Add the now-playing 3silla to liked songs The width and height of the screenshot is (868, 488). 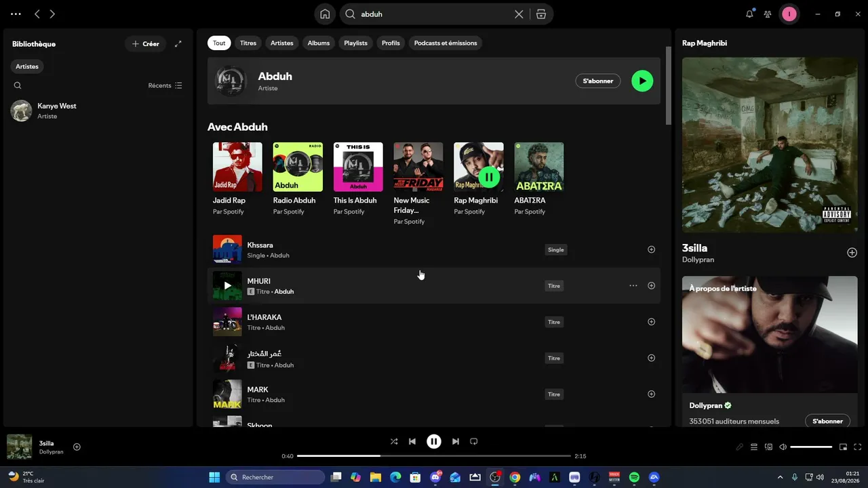[77, 447]
